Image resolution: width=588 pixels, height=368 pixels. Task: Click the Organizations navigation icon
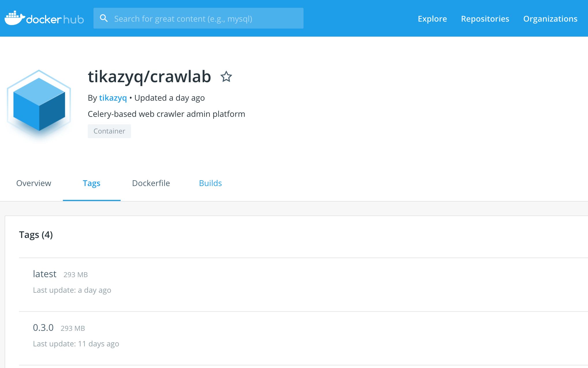pos(550,18)
